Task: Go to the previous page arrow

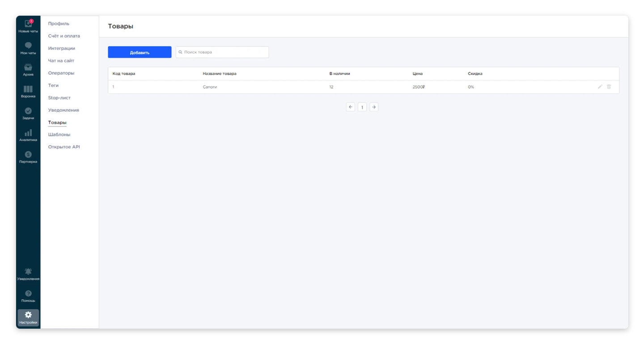Action: point(351,107)
